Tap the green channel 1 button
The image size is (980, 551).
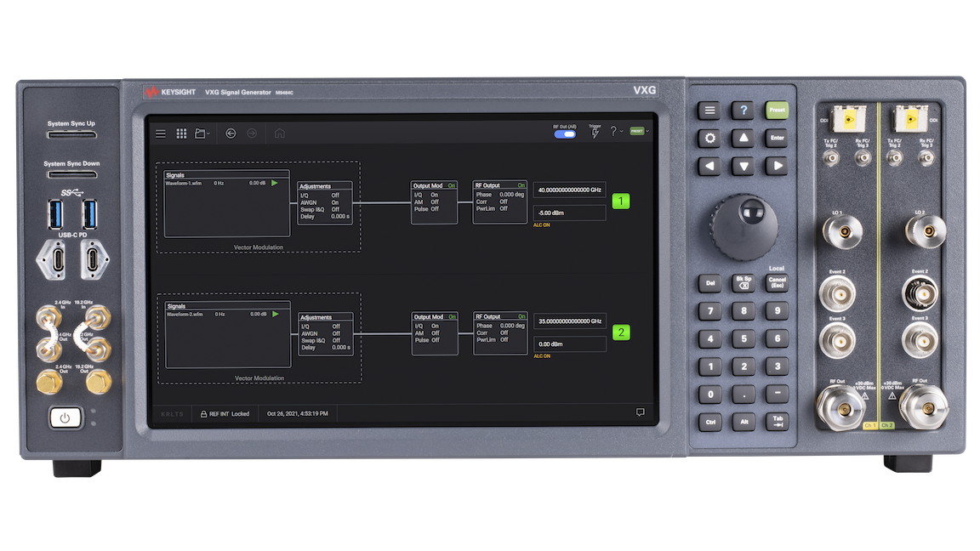coord(621,202)
